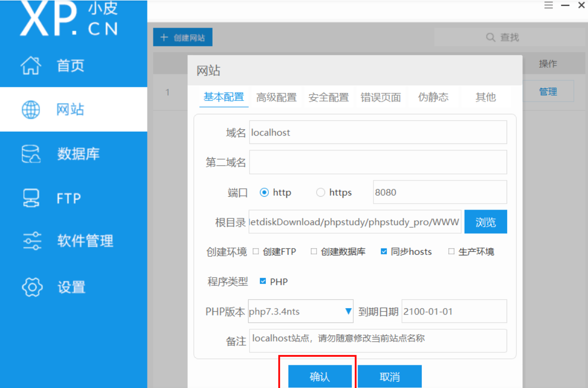This screenshot has height=388, width=588.
Task: Switch to the 安全配置 tab
Action: 329,98
